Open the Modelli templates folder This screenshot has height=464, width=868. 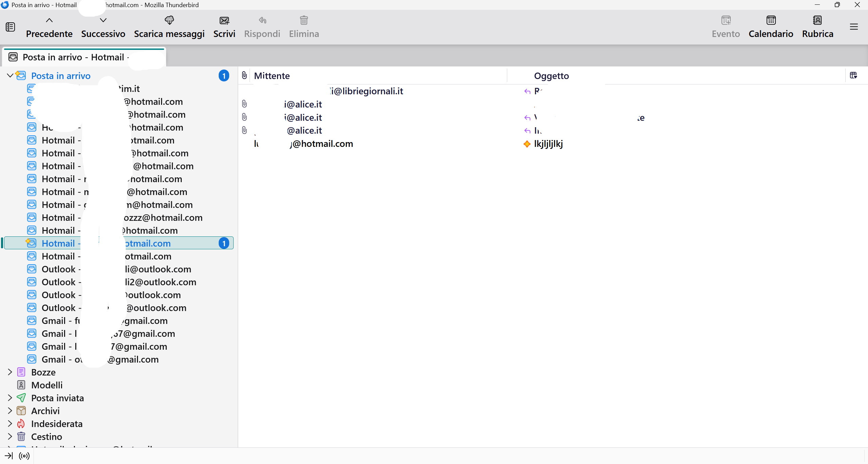[47, 385]
